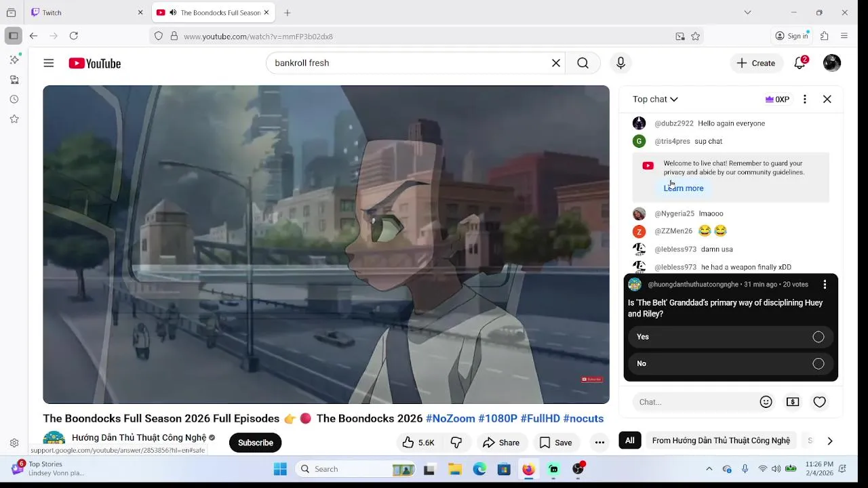Like the video with thumbs up

418,443
